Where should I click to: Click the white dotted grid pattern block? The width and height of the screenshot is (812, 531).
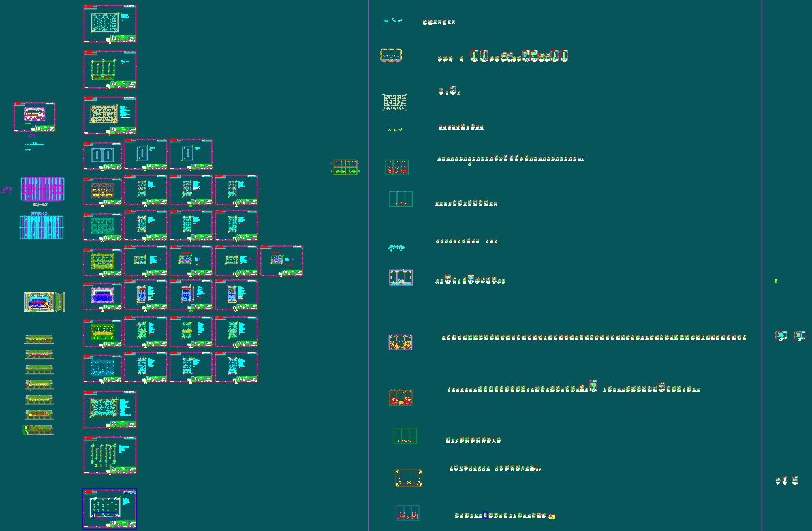[x=394, y=102]
